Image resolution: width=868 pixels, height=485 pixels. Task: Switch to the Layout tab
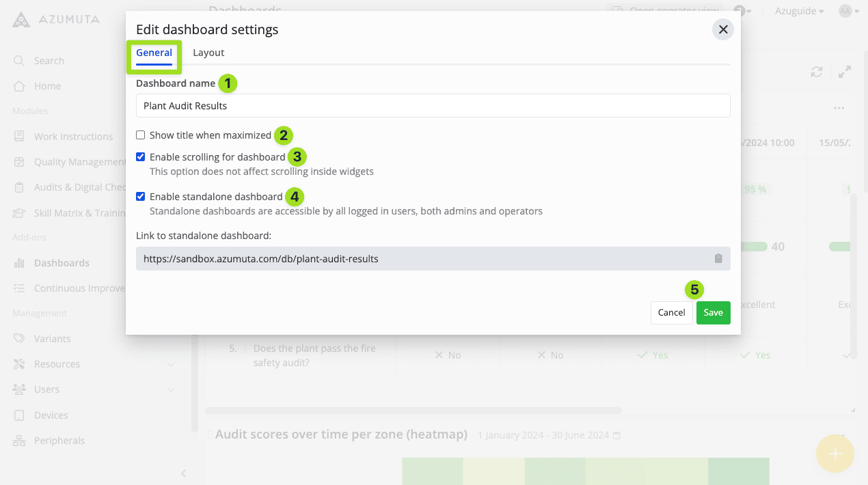point(208,53)
